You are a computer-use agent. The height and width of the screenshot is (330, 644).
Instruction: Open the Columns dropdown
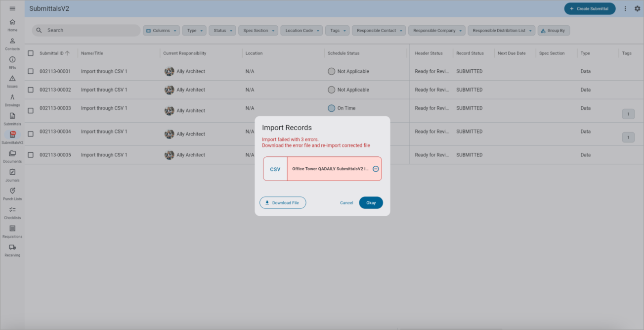pos(161,30)
